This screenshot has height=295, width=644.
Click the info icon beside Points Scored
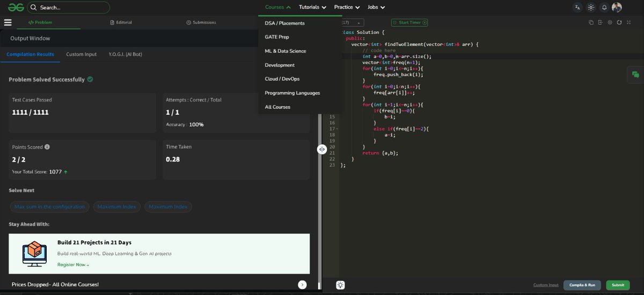click(x=47, y=147)
